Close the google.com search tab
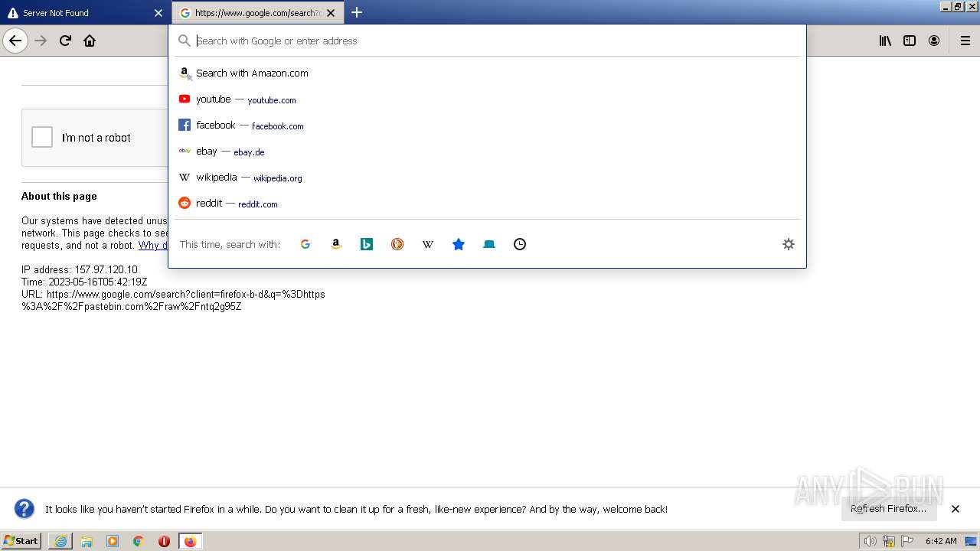Image resolution: width=980 pixels, height=551 pixels. pyautogui.click(x=331, y=13)
